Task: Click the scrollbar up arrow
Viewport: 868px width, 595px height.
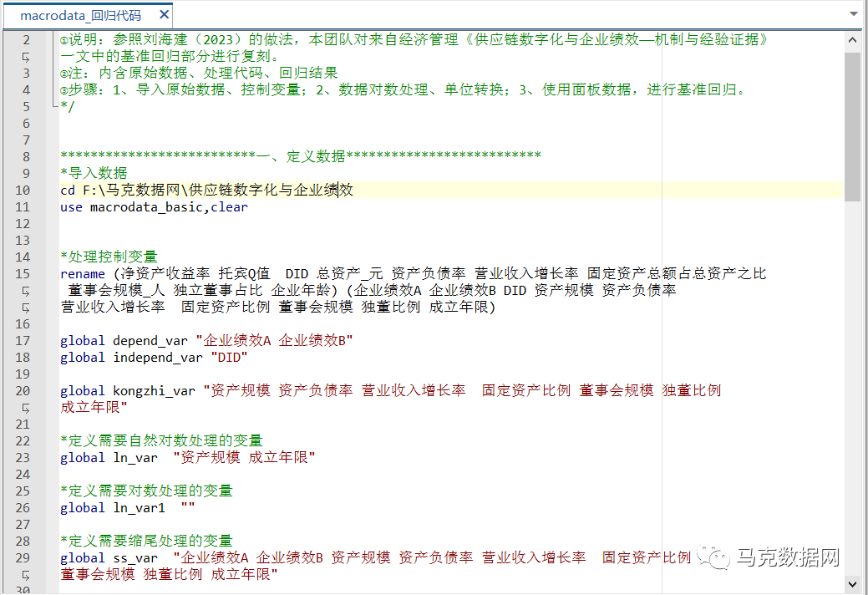Action: tap(852, 40)
